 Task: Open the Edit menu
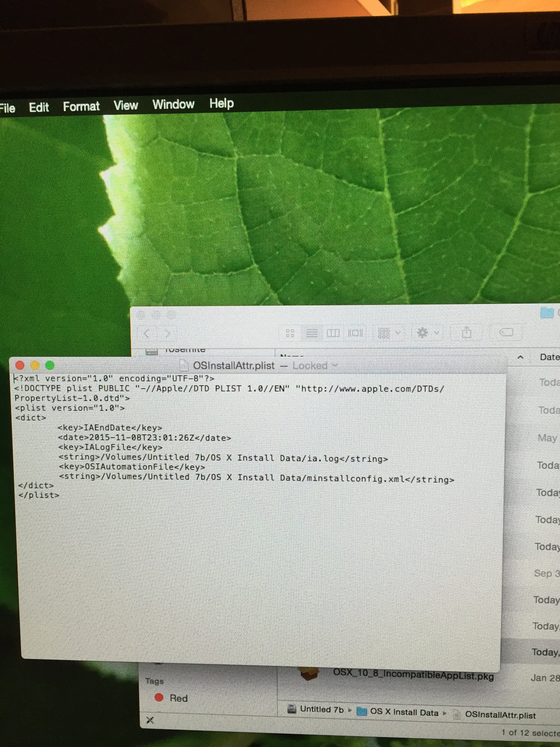(x=39, y=107)
